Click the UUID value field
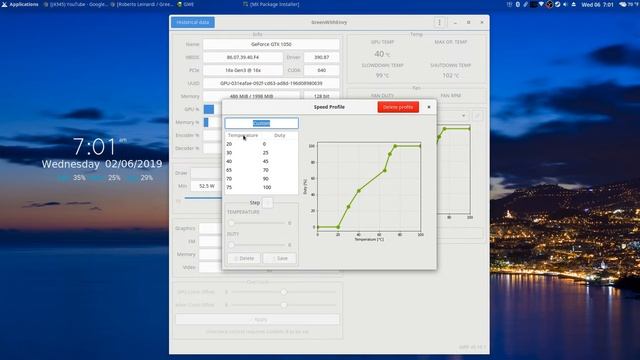Image resolution: width=640 pixels, height=360 pixels. click(x=271, y=83)
